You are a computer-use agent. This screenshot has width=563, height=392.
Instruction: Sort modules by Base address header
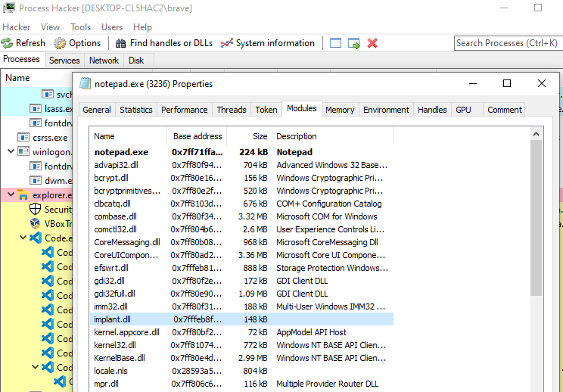pyautogui.click(x=197, y=136)
